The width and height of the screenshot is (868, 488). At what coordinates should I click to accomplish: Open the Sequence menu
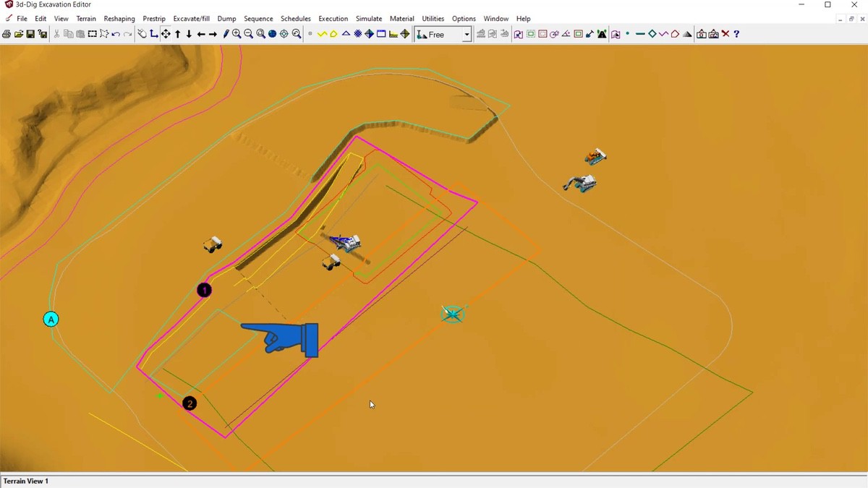258,19
